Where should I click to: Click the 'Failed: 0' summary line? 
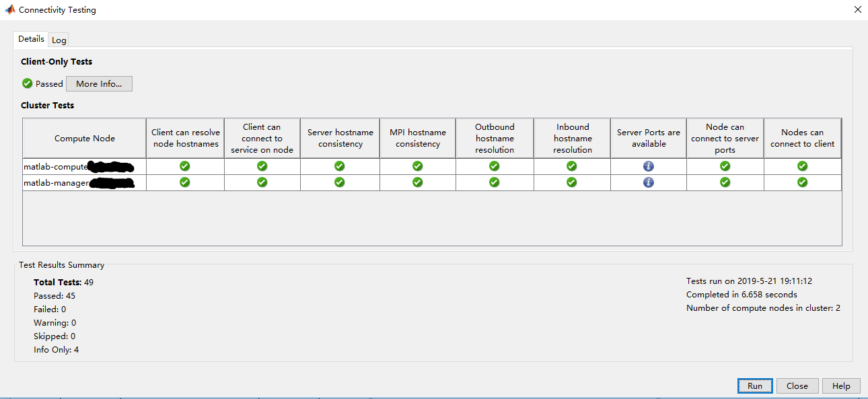tap(50, 310)
